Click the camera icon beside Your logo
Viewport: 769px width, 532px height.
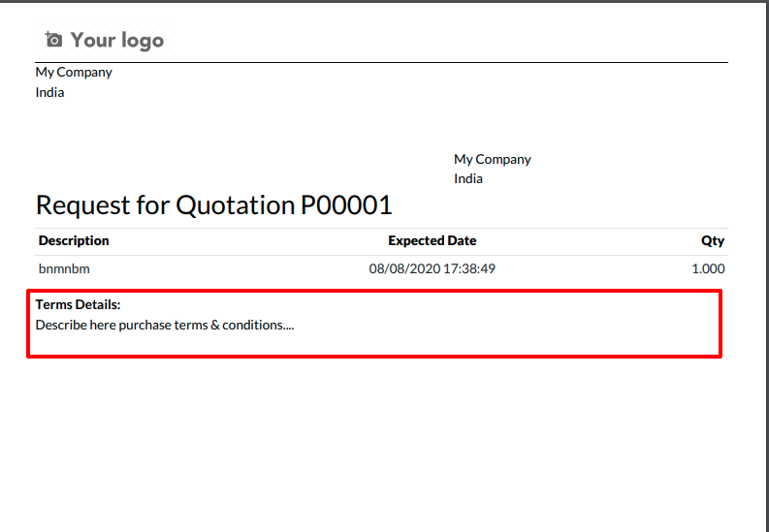click(54, 40)
